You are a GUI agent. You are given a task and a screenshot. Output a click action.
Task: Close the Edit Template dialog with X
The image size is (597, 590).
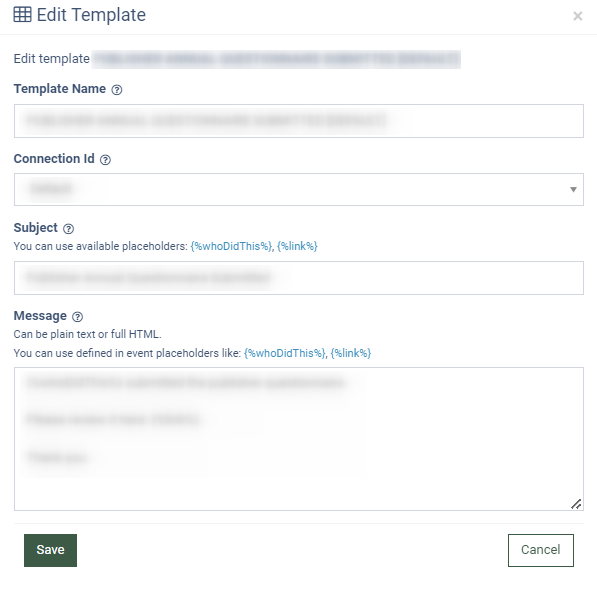point(578,16)
